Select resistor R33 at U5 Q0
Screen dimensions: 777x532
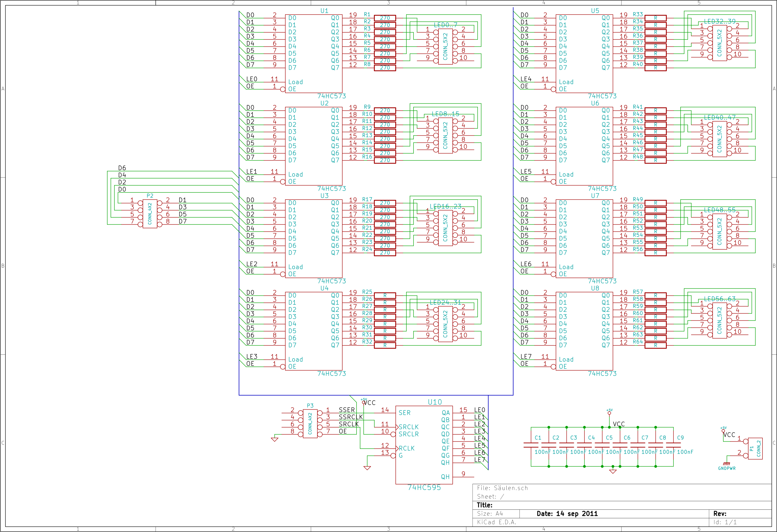(x=656, y=18)
